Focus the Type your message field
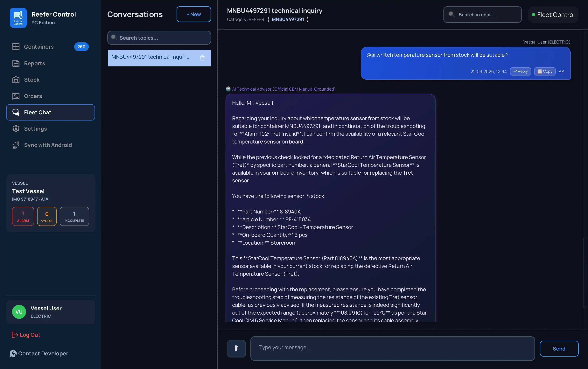This screenshot has width=588, height=369. click(393, 349)
